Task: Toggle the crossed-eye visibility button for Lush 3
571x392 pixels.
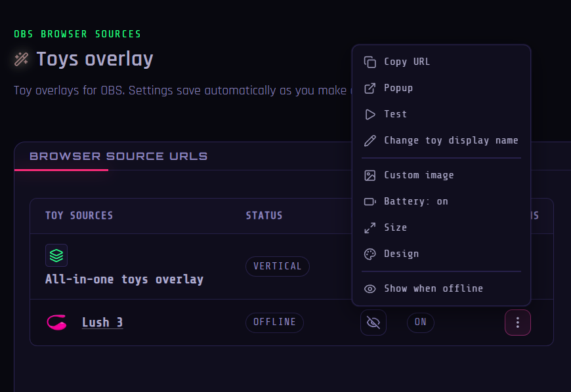Action: coord(373,322)
